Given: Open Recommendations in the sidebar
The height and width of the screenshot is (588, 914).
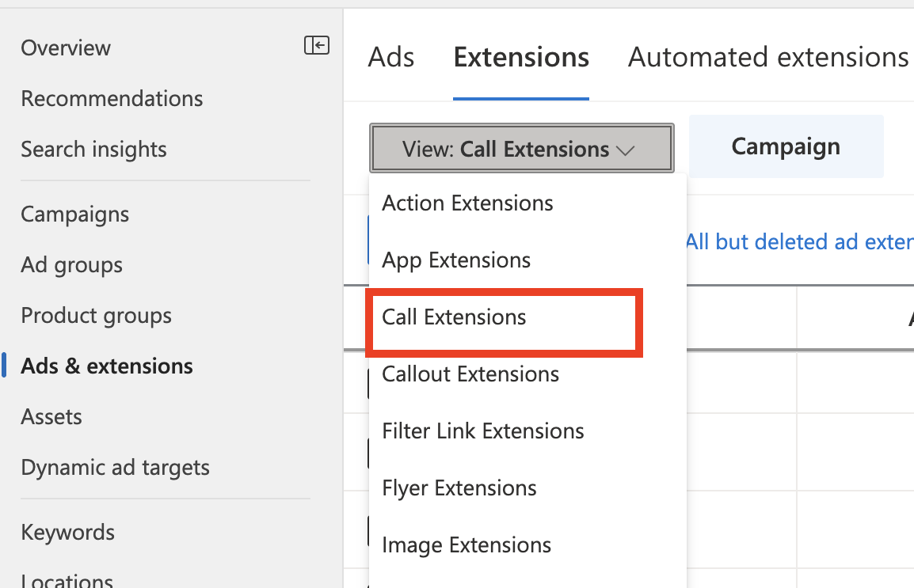Looking at the screenshot, I should (x=112, y=99).
